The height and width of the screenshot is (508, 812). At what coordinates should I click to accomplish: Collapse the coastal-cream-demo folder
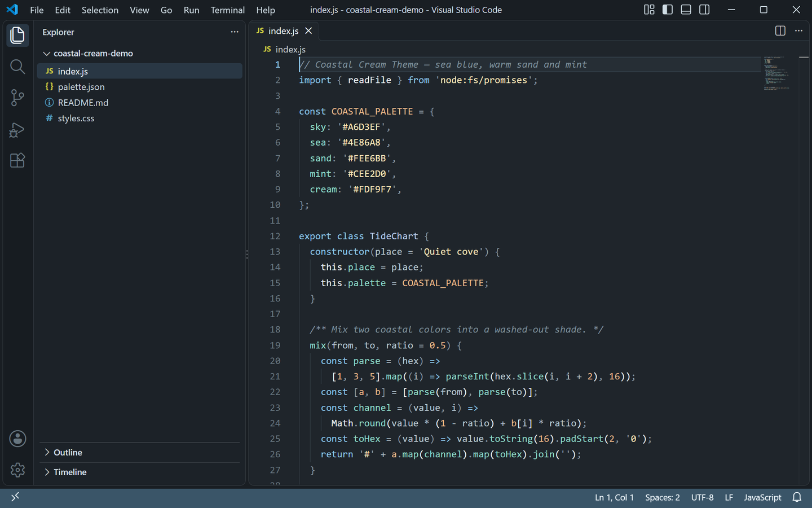[x=141, y=53]
